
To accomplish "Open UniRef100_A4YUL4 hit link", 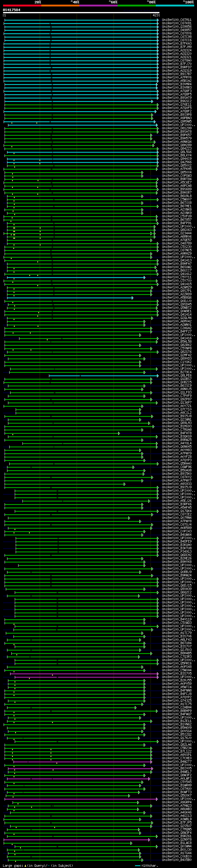I will pos(176,443).
